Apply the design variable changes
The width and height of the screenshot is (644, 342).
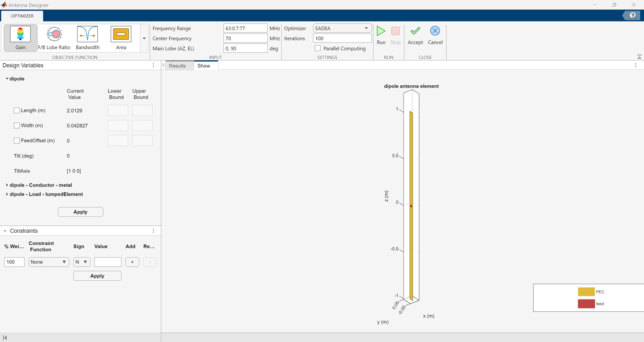[80, 212]
